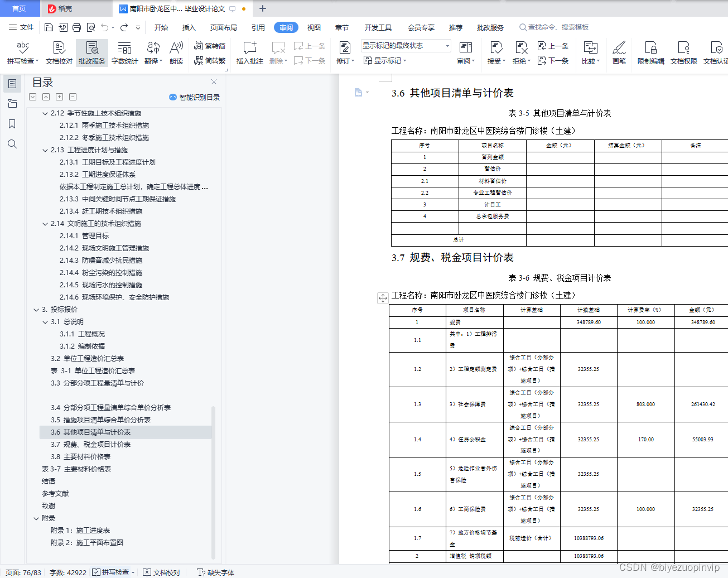Click the print preview icon
Screen dimensions: 728x578
(91, 27)
